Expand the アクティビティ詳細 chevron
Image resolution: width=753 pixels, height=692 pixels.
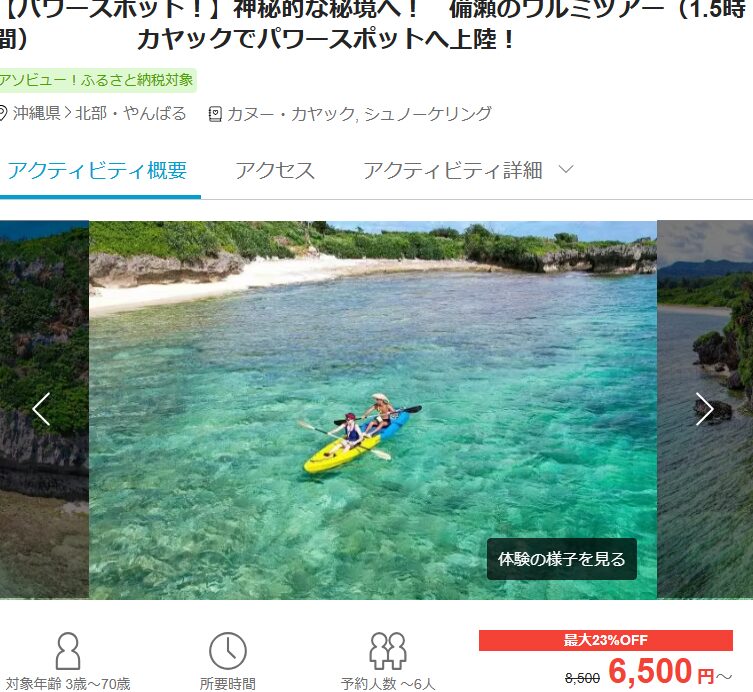566,170
